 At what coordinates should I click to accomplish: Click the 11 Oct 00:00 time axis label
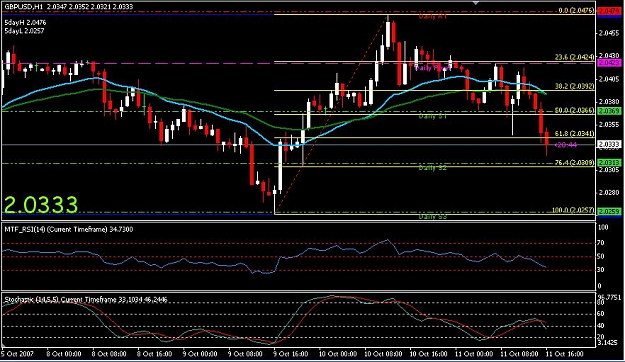point(474,354)
